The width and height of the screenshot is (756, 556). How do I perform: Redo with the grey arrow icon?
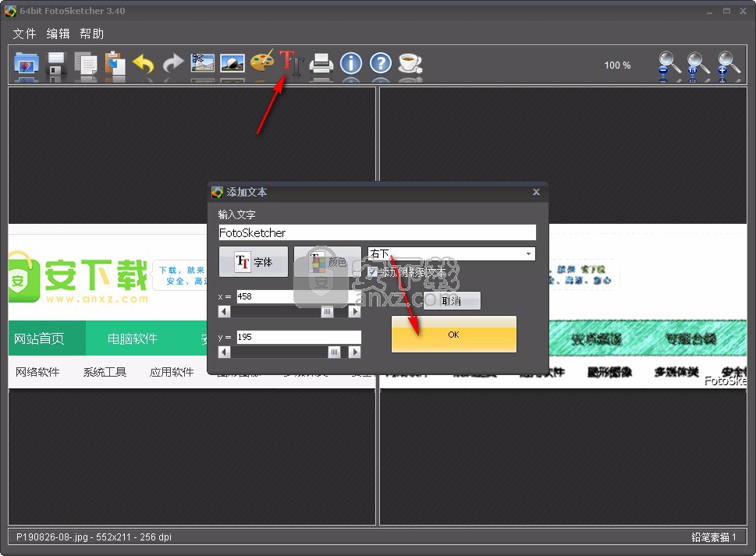point(173,63)
